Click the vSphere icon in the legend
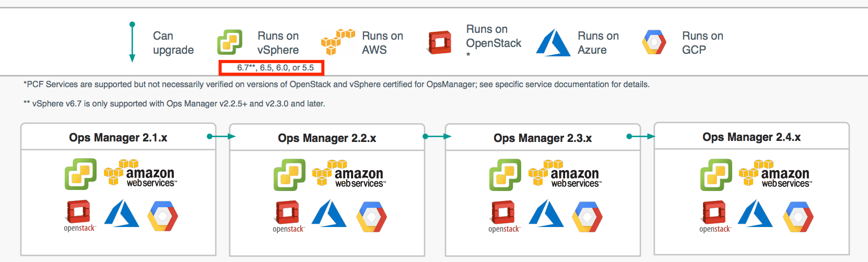The image size is (868, 262). click(230, 42)
